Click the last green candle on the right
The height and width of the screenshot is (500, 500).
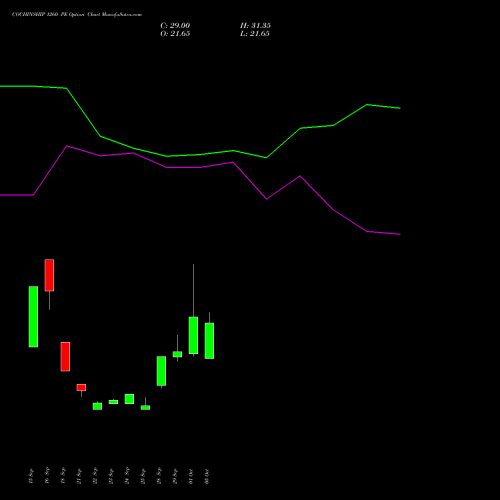(x=209, y=341)
